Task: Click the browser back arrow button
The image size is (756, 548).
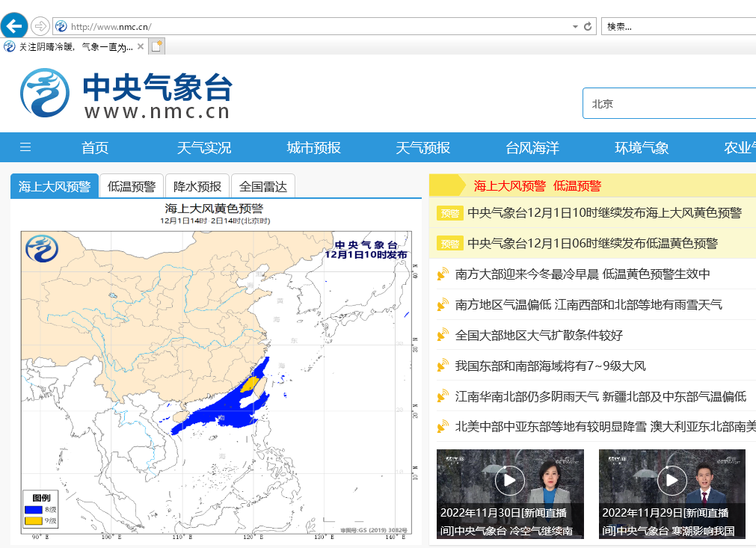Action: pyautogui.click(x=14, y=26)
